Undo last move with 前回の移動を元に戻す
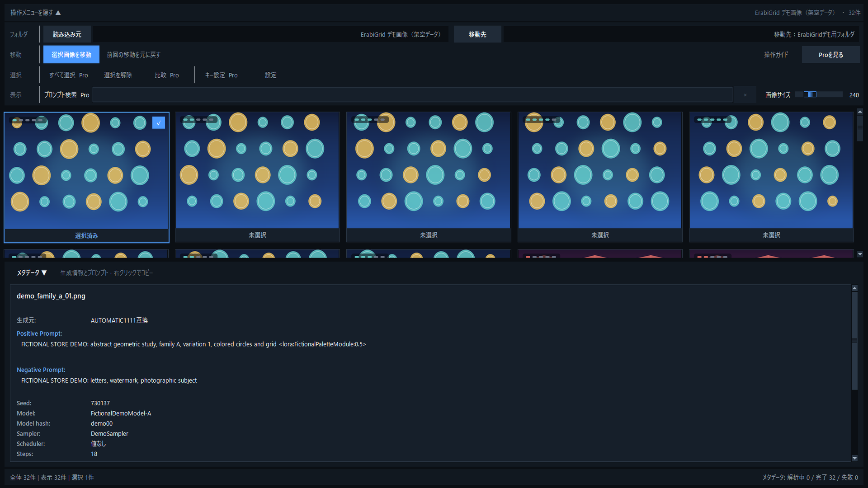This screenshot has width=868, height=488. click(x=133, y=55)
